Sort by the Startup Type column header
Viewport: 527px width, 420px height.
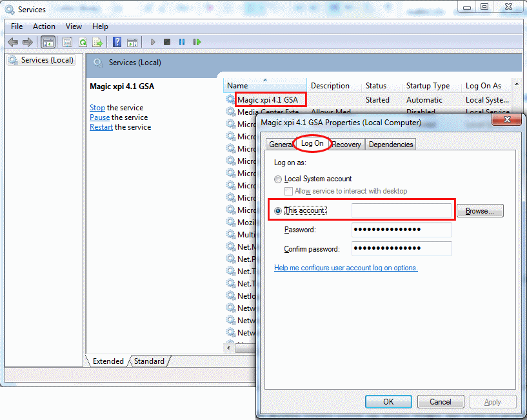point(432,86)
